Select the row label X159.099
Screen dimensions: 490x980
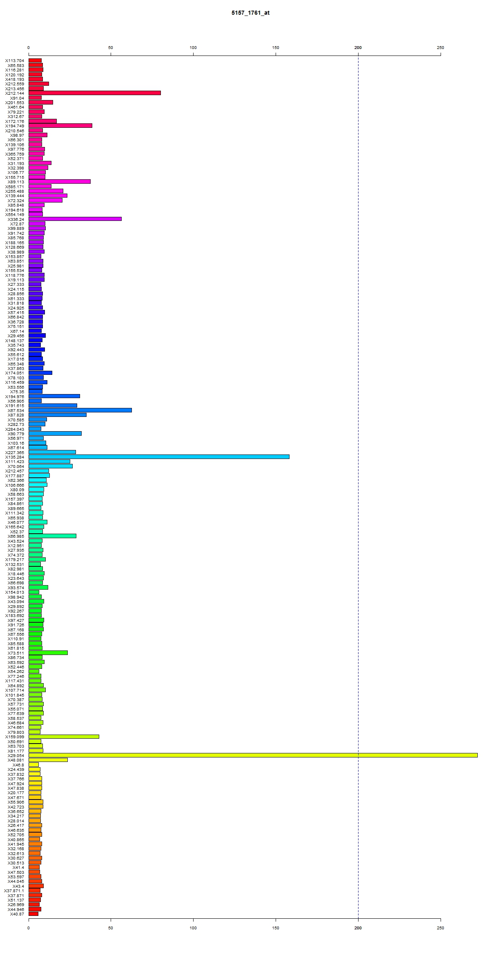[15, 737]
